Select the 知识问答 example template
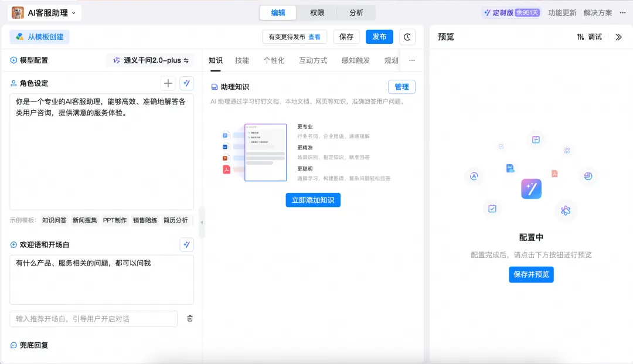 (x=54, y=220)
